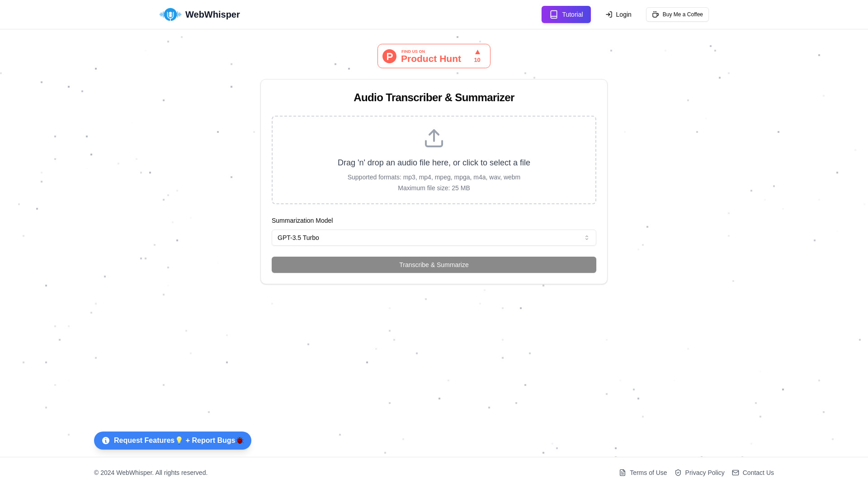Select GPT-3.5 Turbo from model dropdown
This screenshot has width=868, height=488.
pyautogui.click(x=434, y=237)
